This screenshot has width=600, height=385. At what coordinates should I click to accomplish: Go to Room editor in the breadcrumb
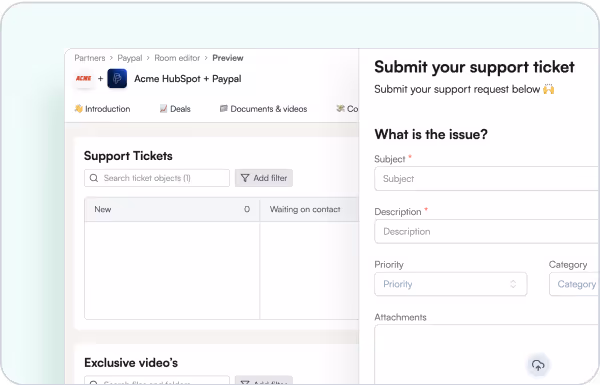pos(177,58)
